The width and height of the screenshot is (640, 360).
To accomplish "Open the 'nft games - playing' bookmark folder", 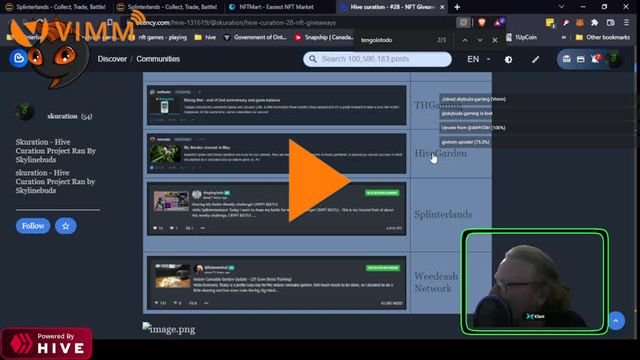I will [x=158, y=37].
